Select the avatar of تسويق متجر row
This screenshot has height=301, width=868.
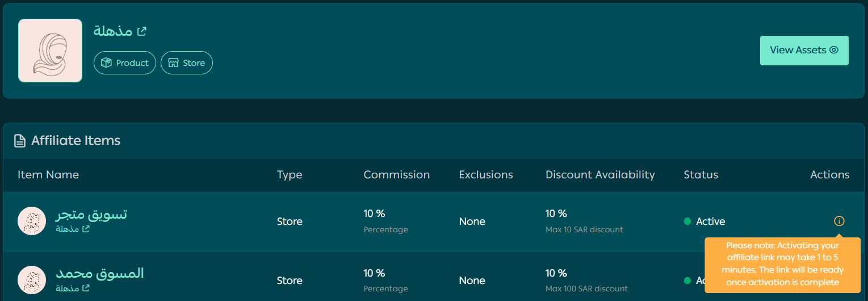(32, 221)
